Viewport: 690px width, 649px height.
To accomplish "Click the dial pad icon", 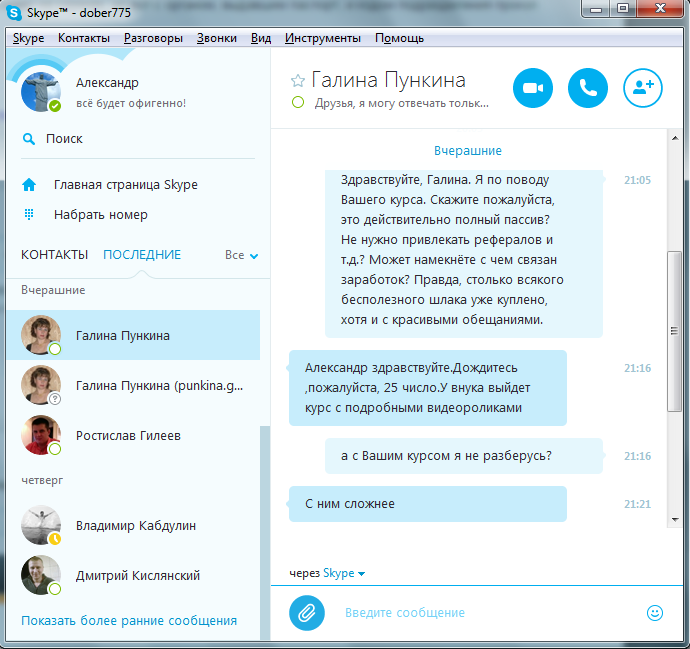I will coord(29,215).
